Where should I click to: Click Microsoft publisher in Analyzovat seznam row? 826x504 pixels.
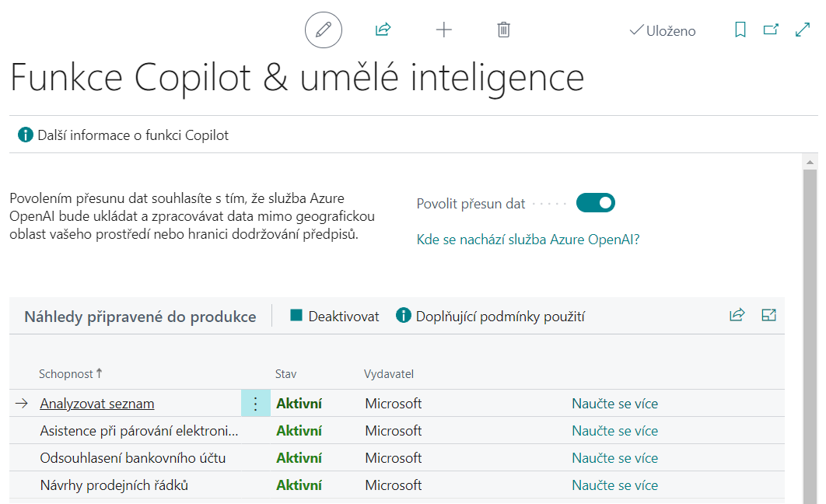(x=394, y=404)
